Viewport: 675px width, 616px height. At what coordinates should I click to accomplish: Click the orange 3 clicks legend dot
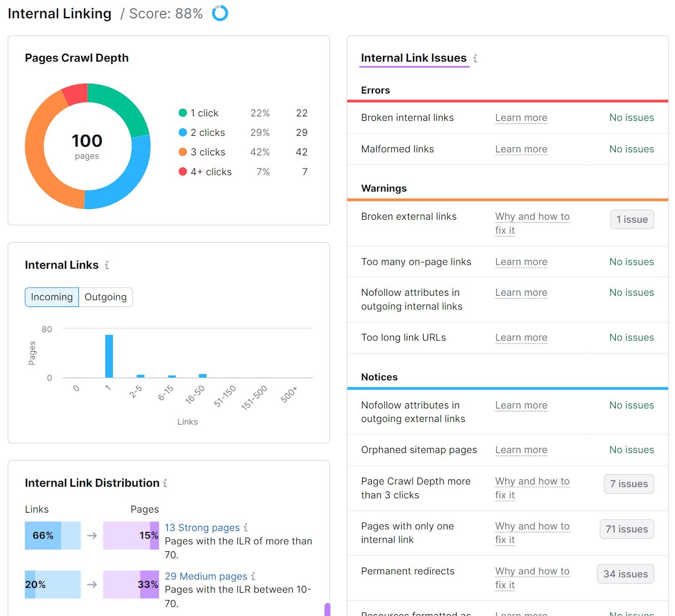(183, 152)
